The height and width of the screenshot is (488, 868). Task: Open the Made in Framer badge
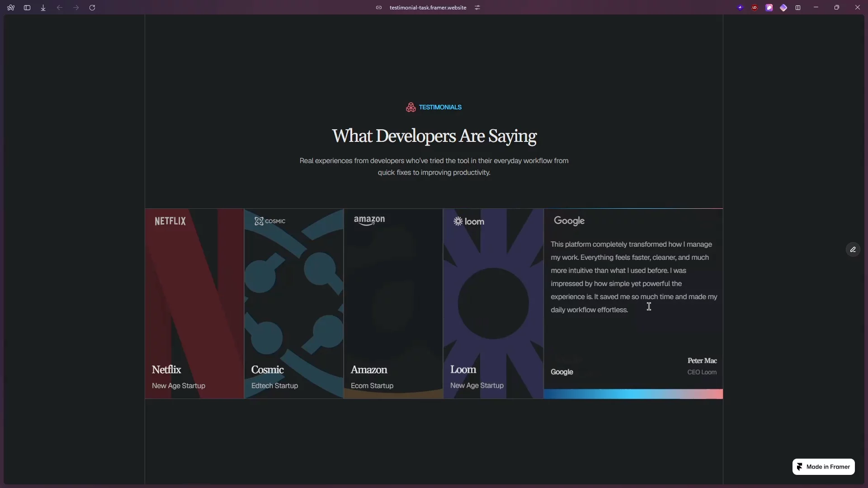pyautogui.click(x=823, y=467)
